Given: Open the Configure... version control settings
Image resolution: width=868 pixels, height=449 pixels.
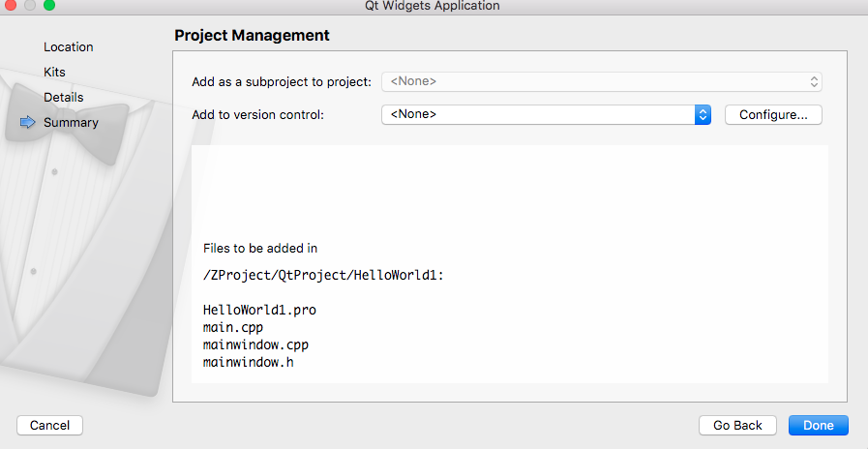Looking at the screenshot, I should tap(773, 114).
